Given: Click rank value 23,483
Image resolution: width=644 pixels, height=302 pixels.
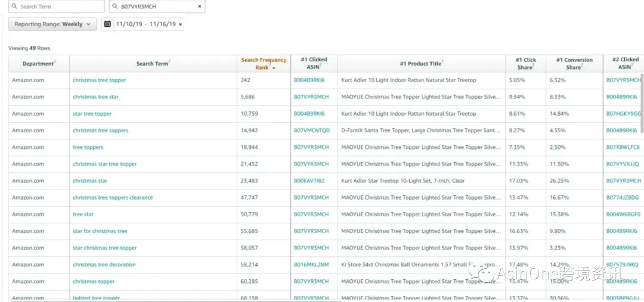Looking at the screenshot, I should click(249, 180).
